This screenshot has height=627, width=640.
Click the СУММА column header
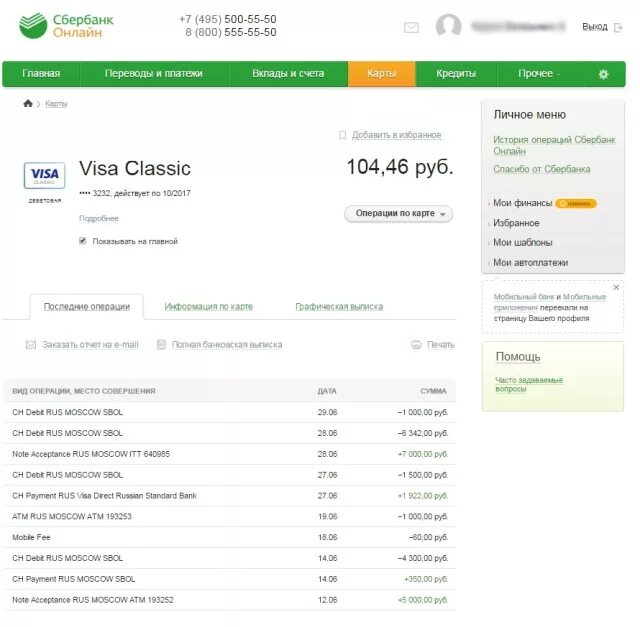pos(433,391)
